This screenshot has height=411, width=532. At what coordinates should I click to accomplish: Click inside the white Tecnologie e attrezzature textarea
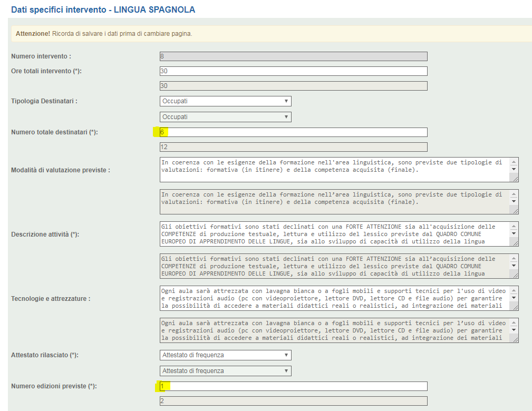click(x=332, y=298)
